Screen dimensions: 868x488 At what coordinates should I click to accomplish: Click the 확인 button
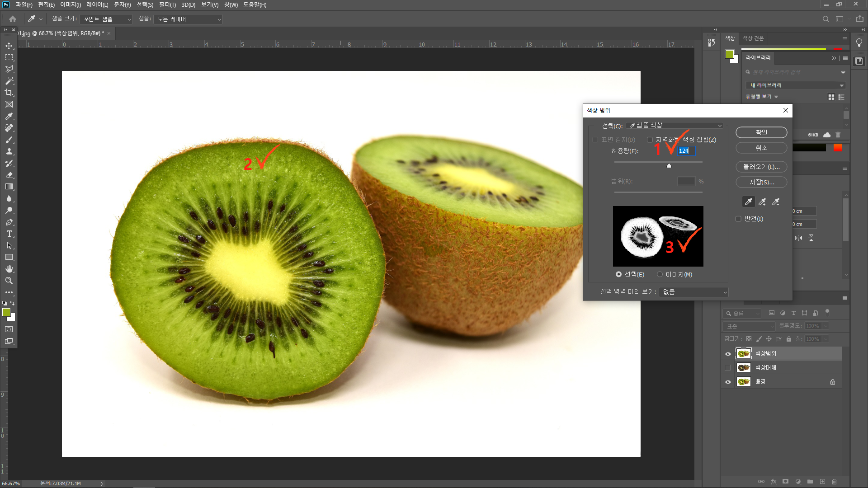point(761,132)
